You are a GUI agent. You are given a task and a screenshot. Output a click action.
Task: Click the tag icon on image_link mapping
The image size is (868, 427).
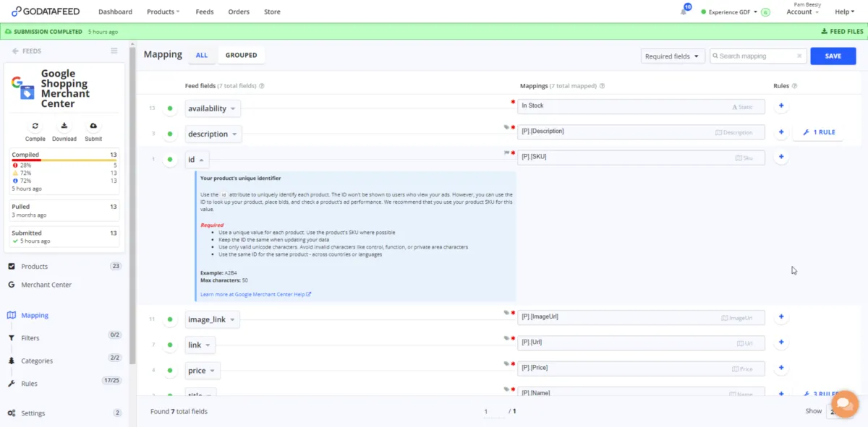[x=506, y=313]
